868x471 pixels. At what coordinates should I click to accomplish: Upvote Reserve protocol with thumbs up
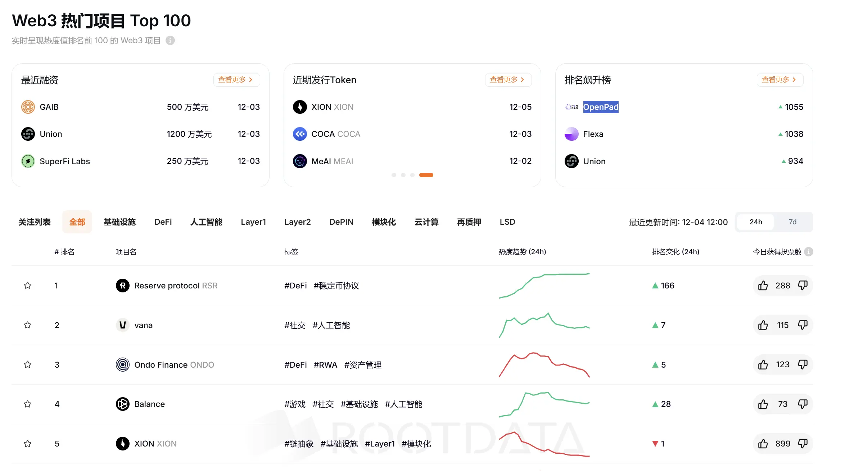763,285
